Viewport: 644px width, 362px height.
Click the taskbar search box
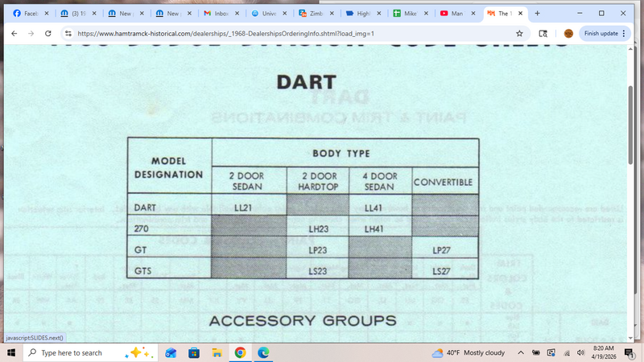coord(90,352)
